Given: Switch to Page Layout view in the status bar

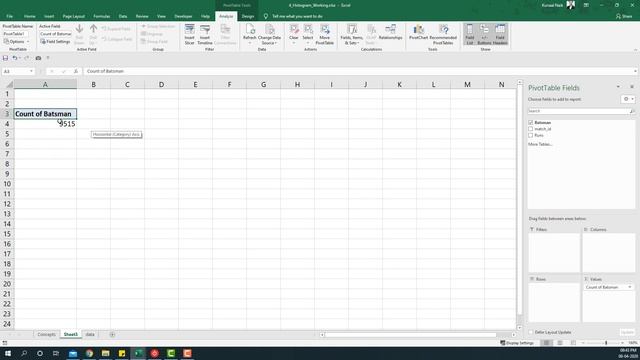Looking at the screenshot, I should click(560, 343).
